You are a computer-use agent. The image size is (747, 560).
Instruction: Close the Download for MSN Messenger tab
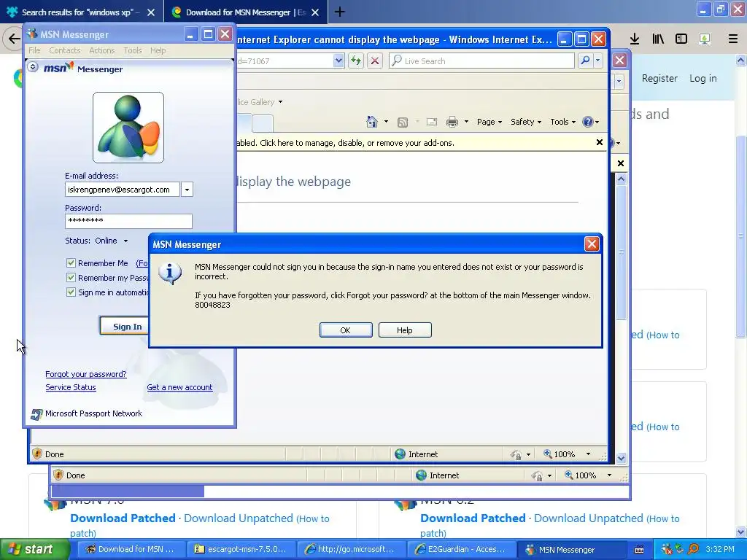click(x=315, y=12)
